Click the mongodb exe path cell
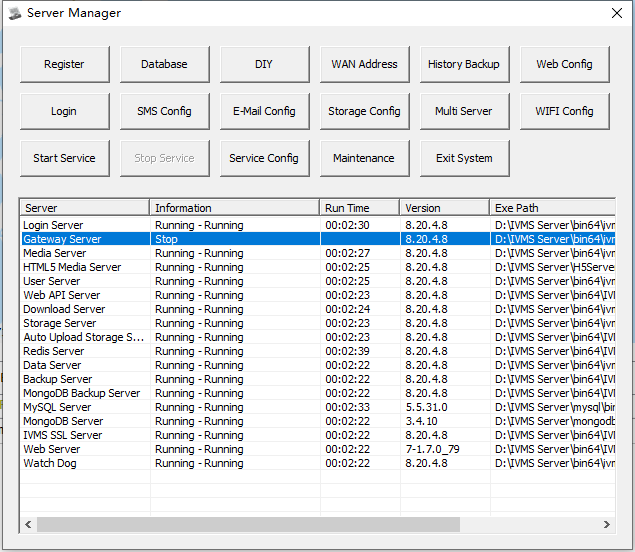The height and width of the screenshot is (552, 635). point(555,421)
